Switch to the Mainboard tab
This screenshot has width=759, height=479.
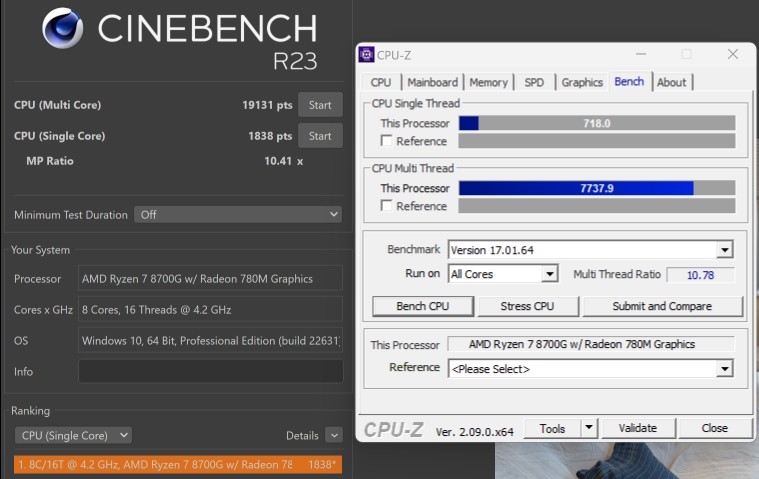click(432, 82)
